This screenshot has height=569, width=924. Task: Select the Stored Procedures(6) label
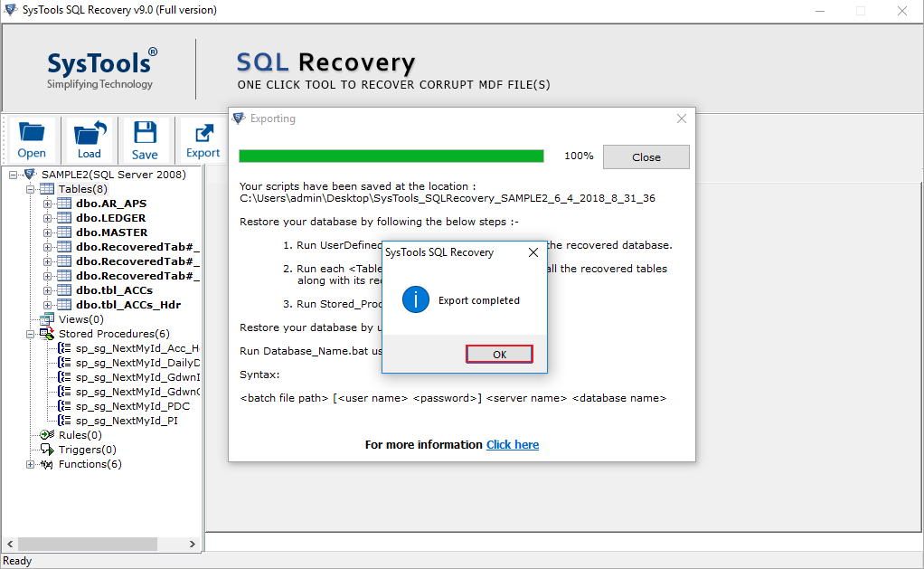point(114,334)
